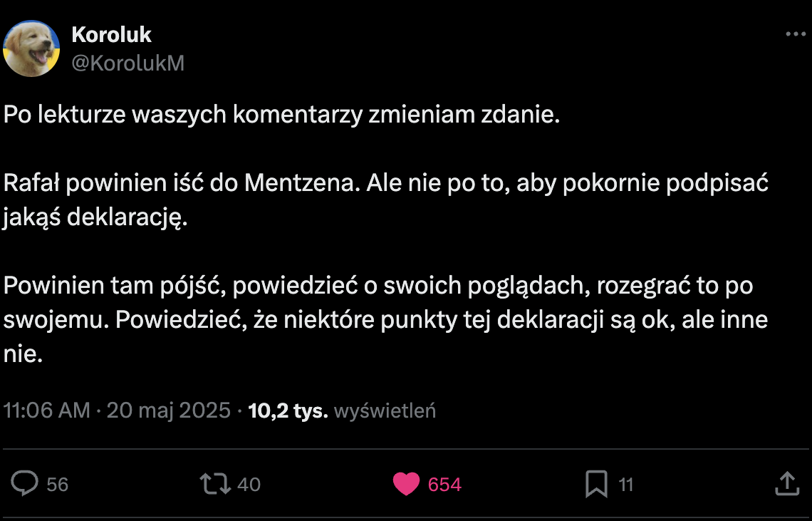Open the reply speech bubble icon
812x521 pixels.
tap(26, 485)
